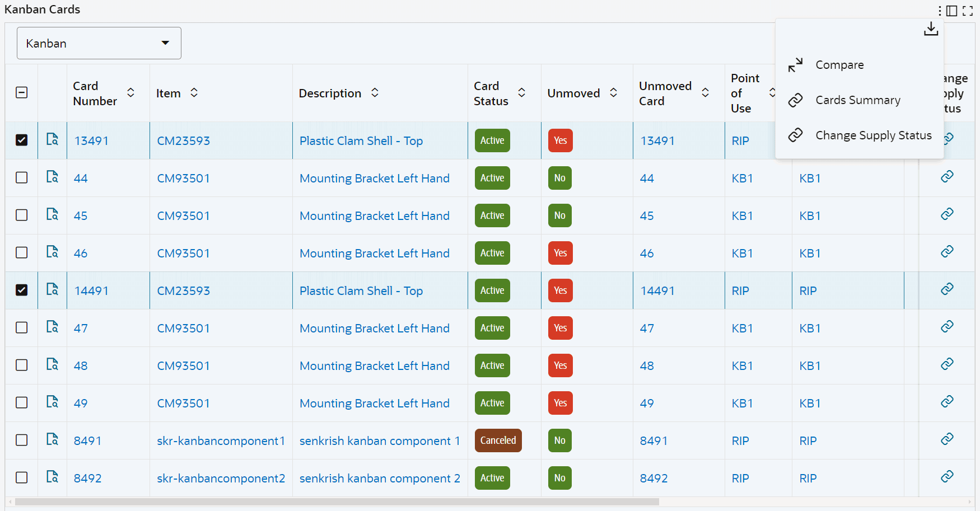Click change supply status link icon for row 44

[947, 177]
